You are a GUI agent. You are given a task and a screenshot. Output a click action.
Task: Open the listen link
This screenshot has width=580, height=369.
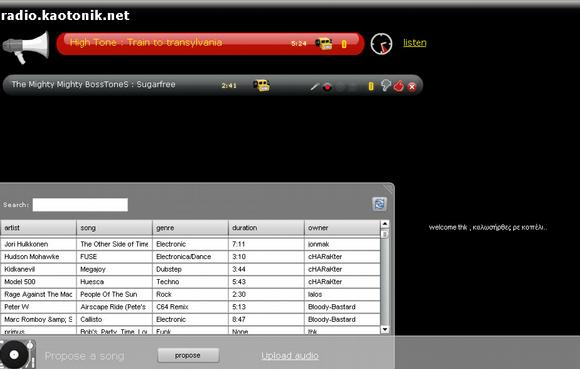click(x=415, y=43)
